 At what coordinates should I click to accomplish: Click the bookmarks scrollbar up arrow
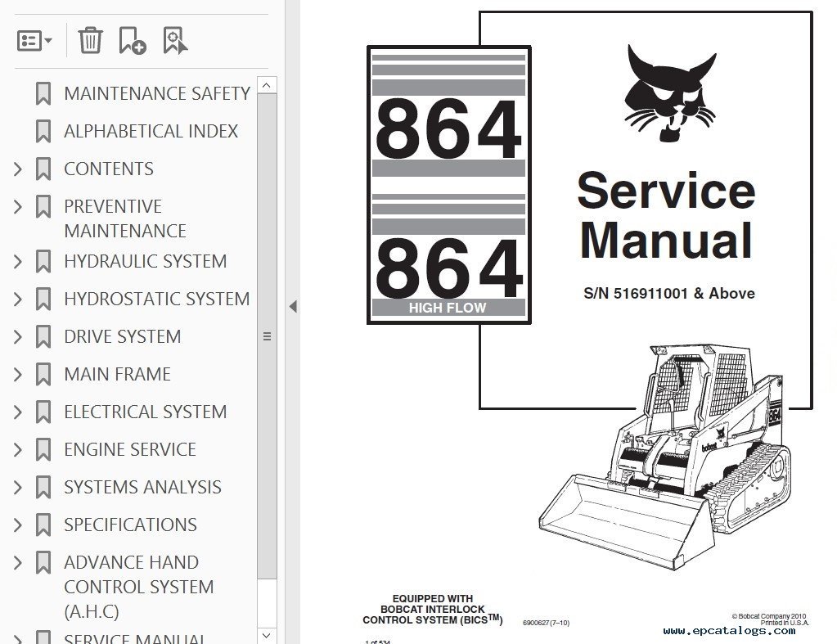[267, 85]
